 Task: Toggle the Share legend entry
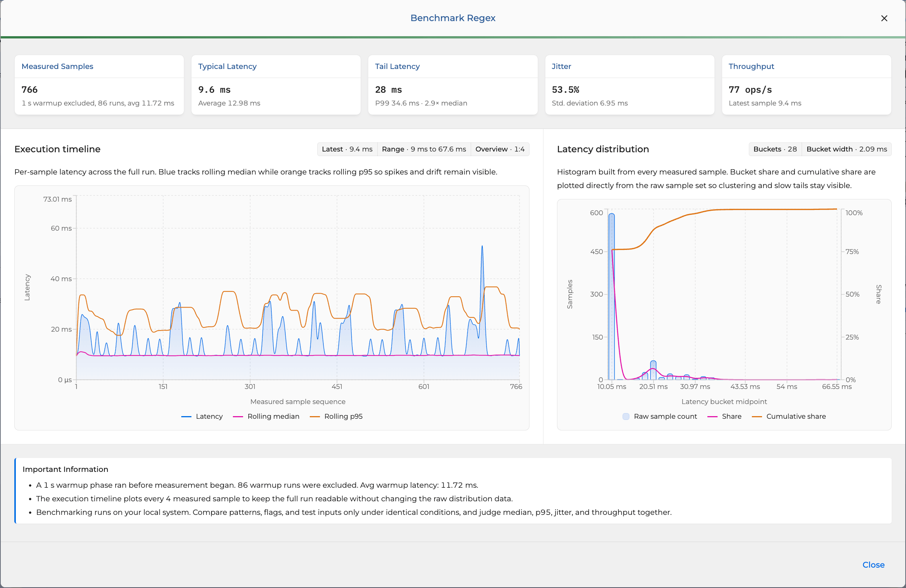[x=724, y=416]
